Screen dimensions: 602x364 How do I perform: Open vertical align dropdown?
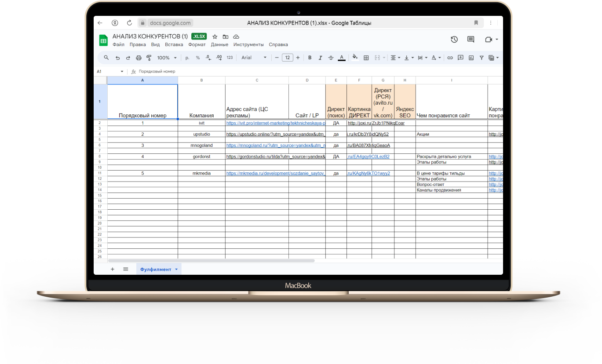click(409, 58)
